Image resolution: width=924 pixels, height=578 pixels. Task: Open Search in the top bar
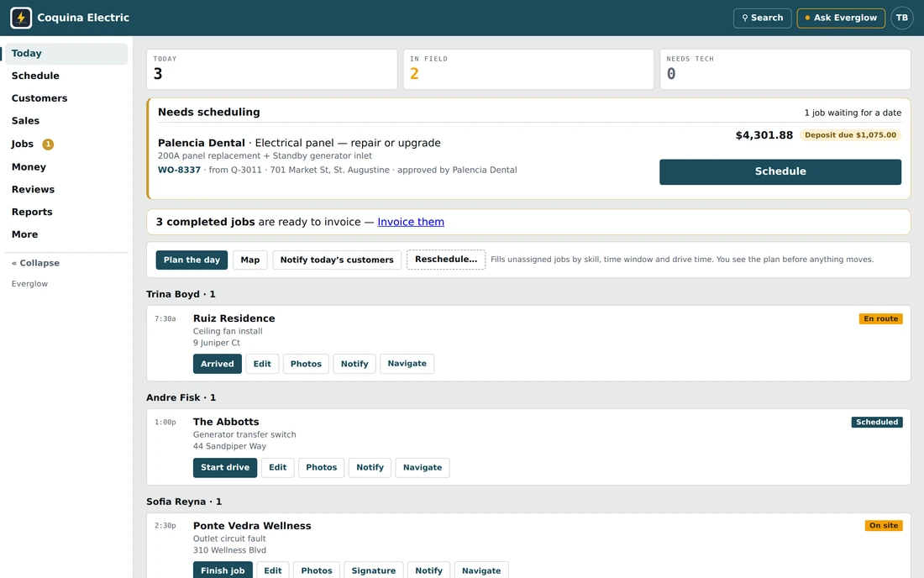coord(762,18)
